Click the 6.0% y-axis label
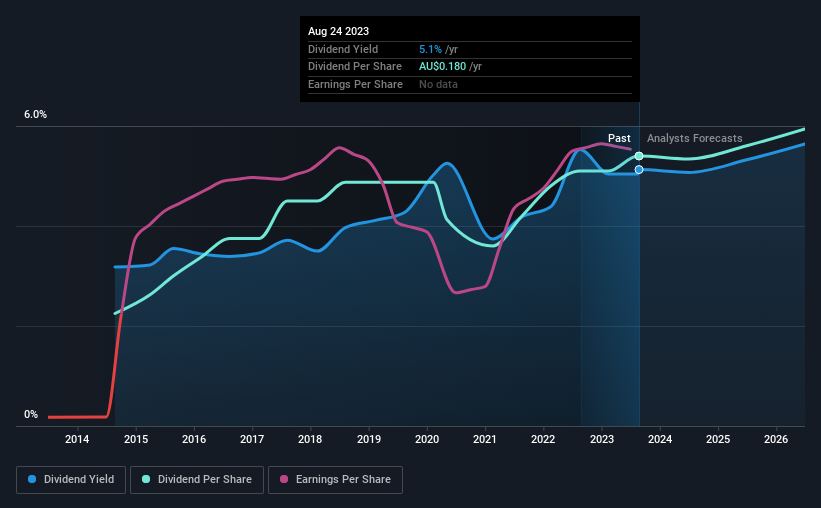 coord(35,115)
